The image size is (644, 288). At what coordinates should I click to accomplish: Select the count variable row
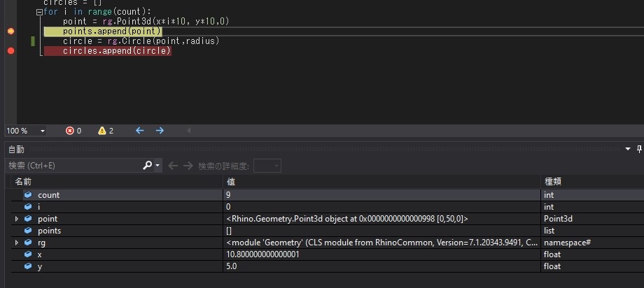pos(328,195)
